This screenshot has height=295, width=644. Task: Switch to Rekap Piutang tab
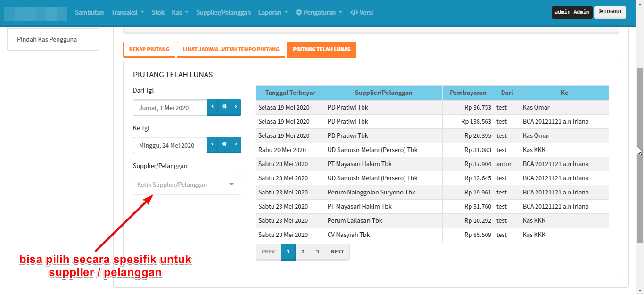click(149, 50)
